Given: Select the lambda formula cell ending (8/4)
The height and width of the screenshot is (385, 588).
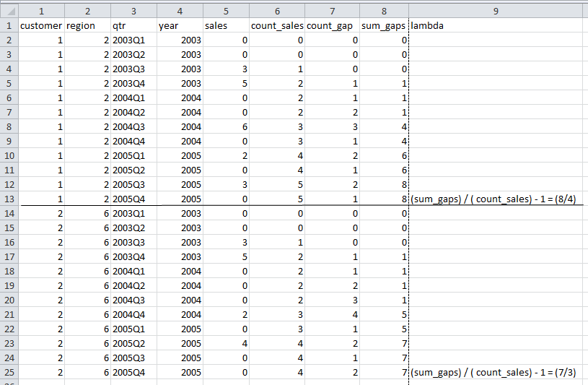Looking at the screenshot, I should 496,199.
